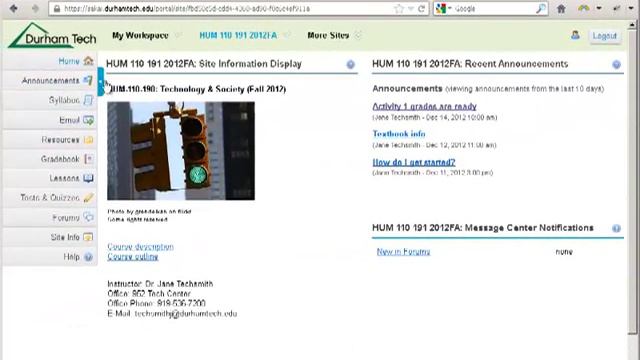Expand the More Sites arrow icon
The width and height of the screenshot is (640, 360).
[358, 36]
